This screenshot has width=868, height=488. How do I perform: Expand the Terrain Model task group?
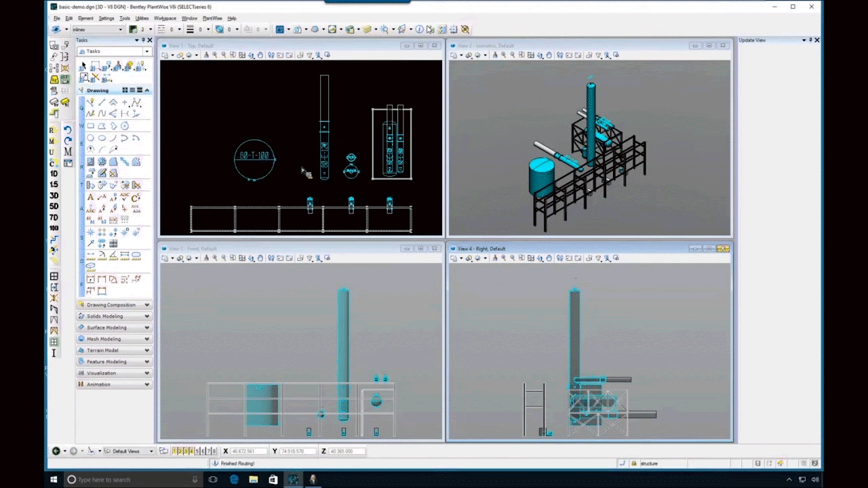tap(114, 350)
